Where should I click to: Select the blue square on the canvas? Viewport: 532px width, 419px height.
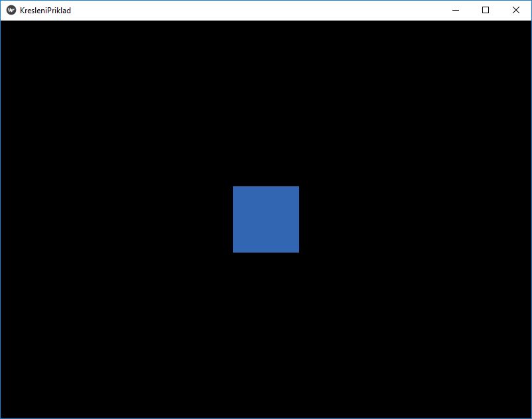coord(265,219)
